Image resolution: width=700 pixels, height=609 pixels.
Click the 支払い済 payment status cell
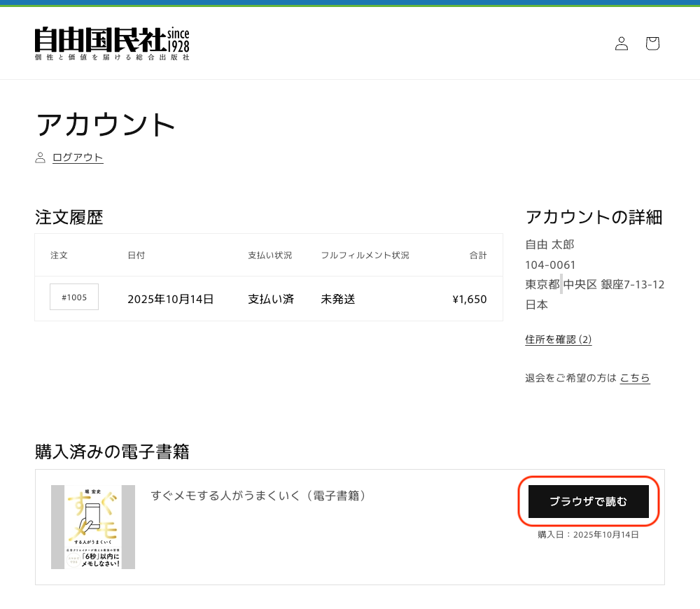pos(271,299)
